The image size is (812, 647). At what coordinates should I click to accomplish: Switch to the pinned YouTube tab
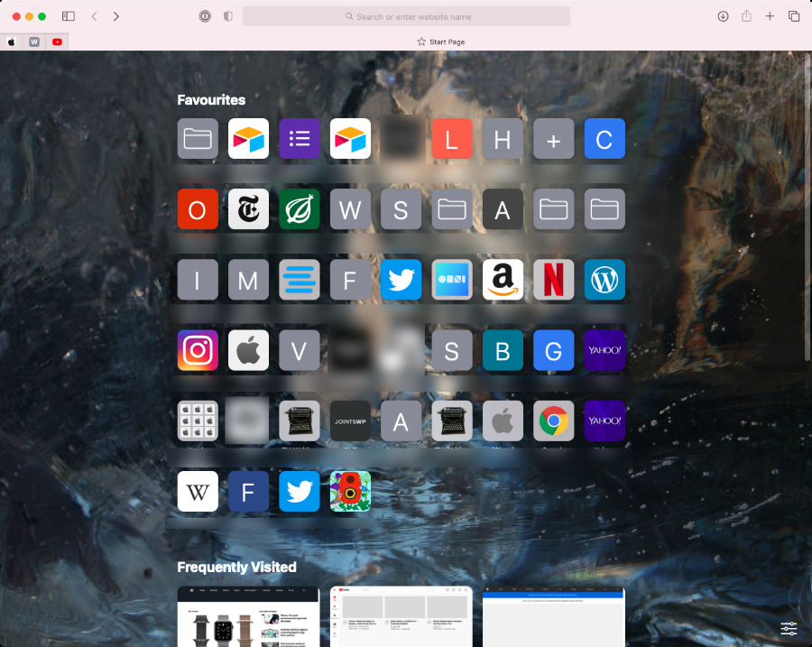(x=57, y=42)
